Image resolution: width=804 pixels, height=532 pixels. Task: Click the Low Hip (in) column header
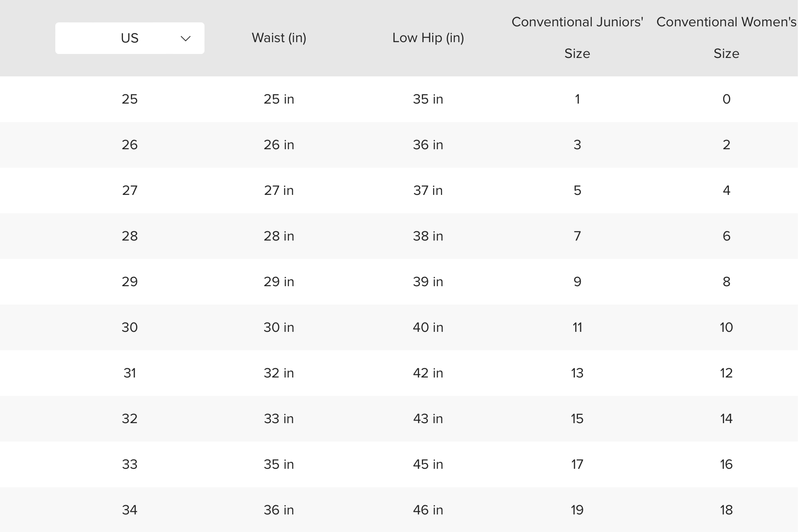coord(428,38)
